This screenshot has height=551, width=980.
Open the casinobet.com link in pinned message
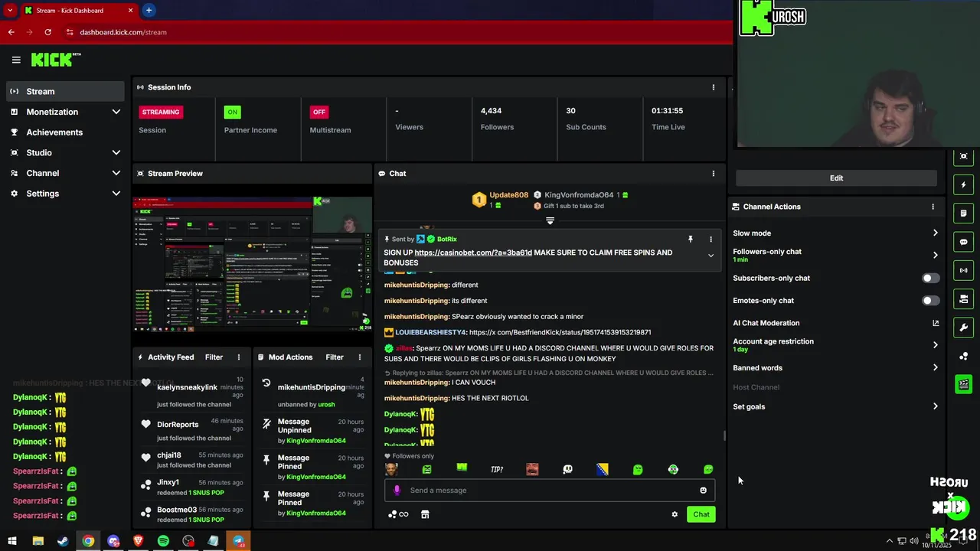pyautogui.click(x=473, y=253)
